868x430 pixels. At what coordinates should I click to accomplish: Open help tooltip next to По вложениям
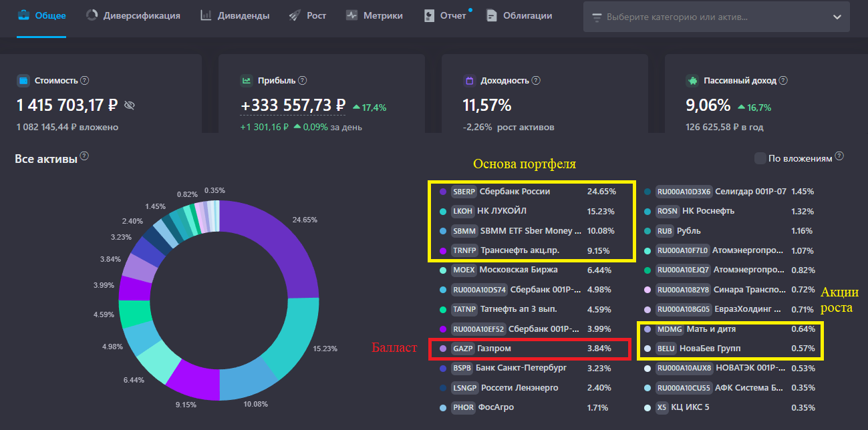tap(839, 157)
